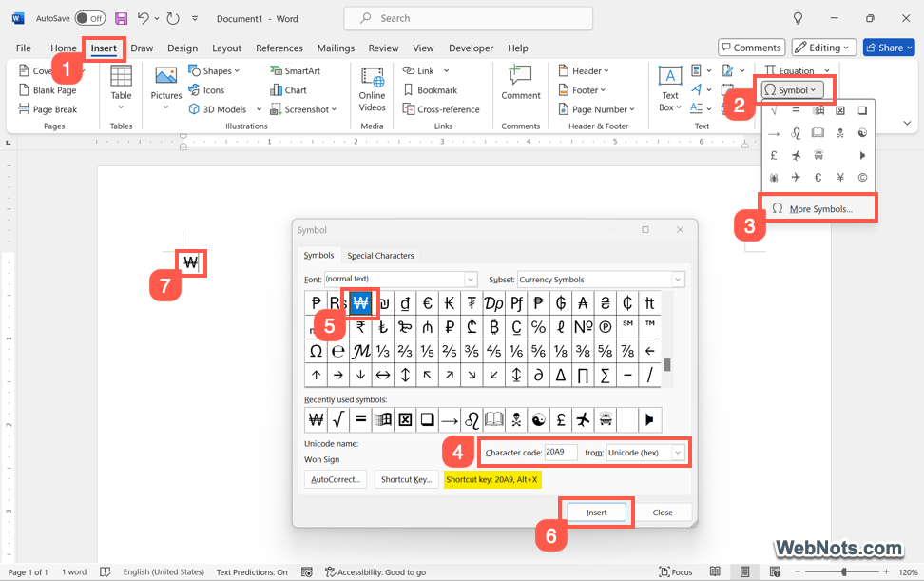Insert a Text Box

(670, 88)
